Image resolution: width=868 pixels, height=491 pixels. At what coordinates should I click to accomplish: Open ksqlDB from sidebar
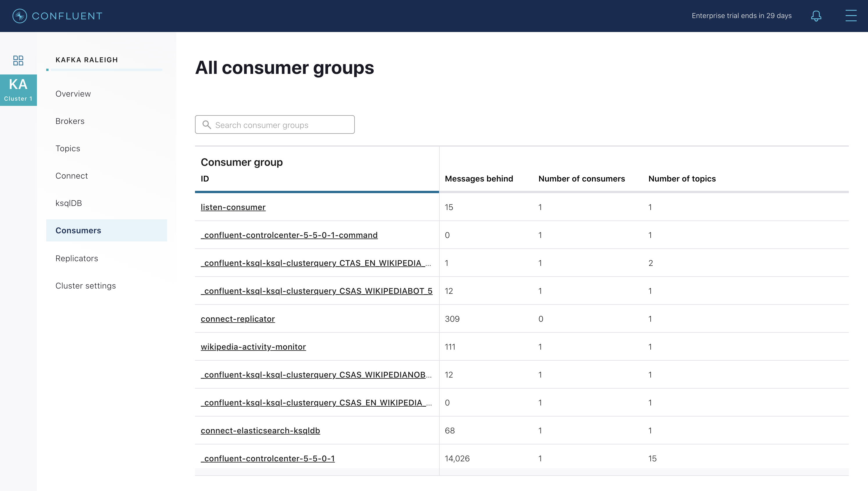tap(69, 203)
